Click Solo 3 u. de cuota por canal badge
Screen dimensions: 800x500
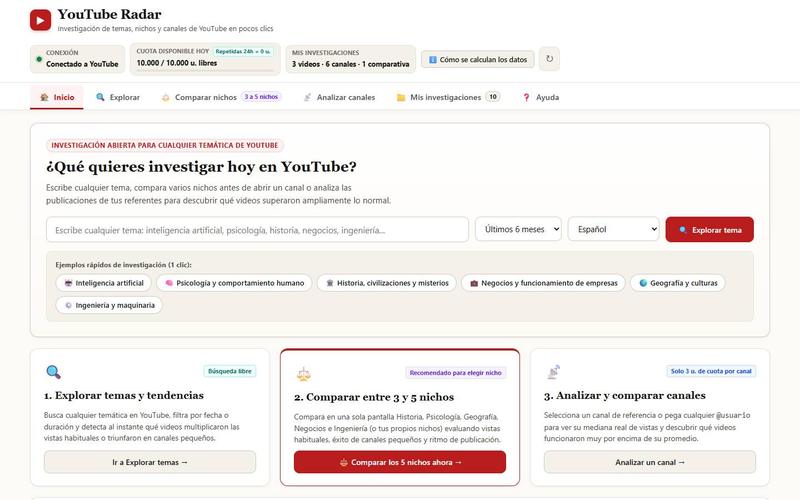pos(711,371)
